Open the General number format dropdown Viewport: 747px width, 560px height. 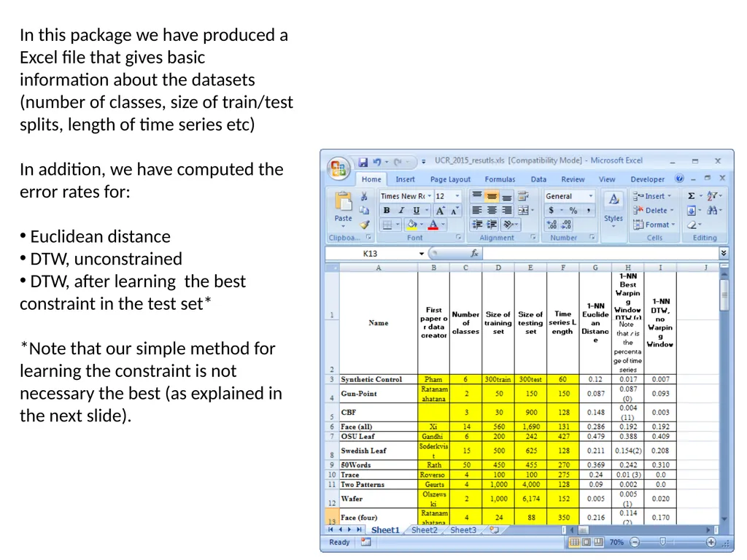click(591, 196)
